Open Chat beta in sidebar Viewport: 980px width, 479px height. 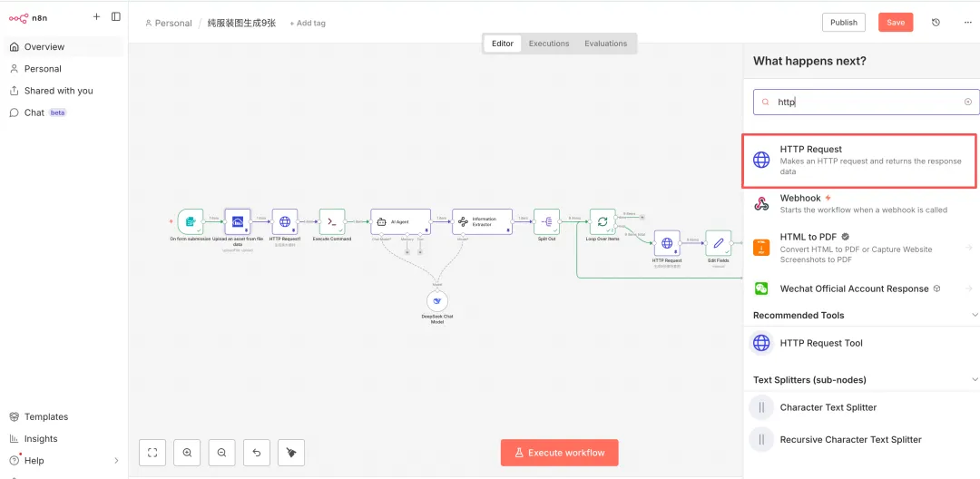tap(64, 113)
